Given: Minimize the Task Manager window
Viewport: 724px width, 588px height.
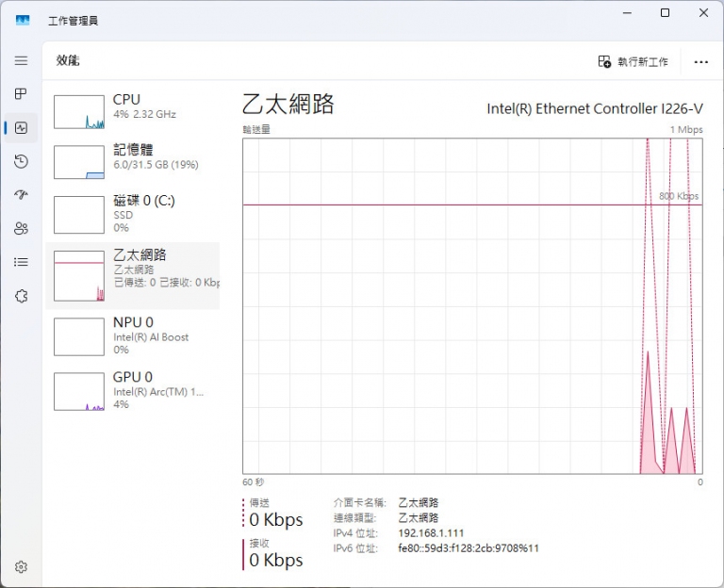Looking at the screenshot, I should 627,13.
